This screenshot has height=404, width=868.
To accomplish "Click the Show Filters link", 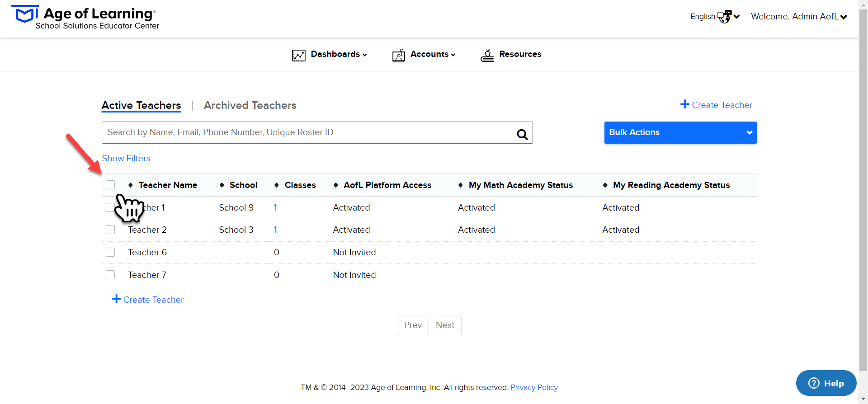I will [x=126, y=158].
